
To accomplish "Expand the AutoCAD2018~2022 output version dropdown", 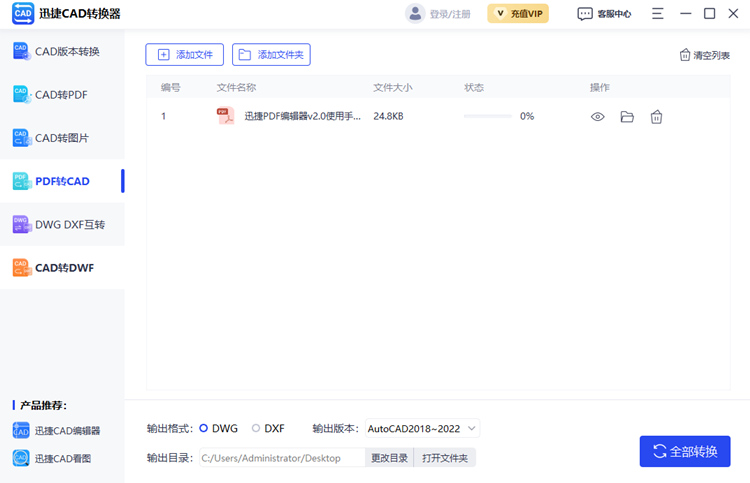I will tap(422, 428).
